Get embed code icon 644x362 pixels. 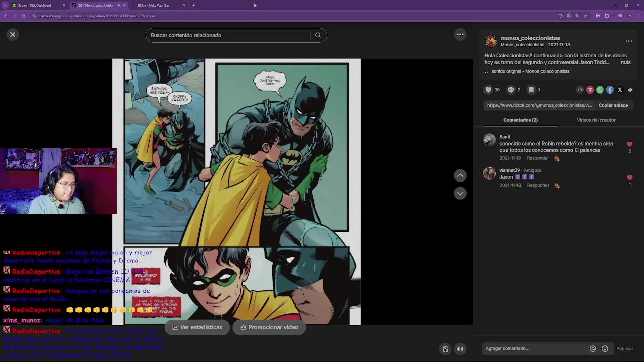click(x=580, y=89)
